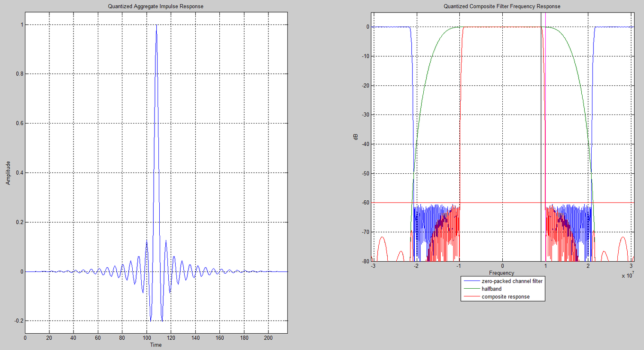Click the red line sample in the legend

click(x=471, y=297)
